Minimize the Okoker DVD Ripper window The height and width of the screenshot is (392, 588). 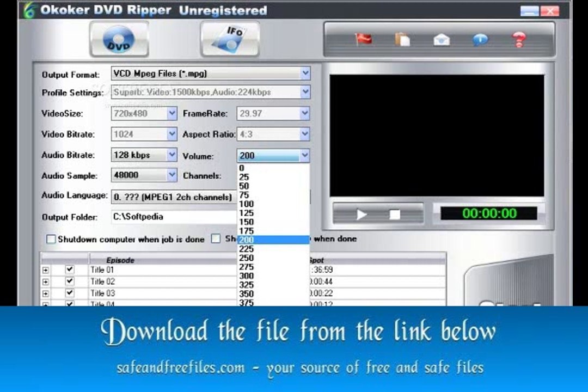click(x=530, y=11)
